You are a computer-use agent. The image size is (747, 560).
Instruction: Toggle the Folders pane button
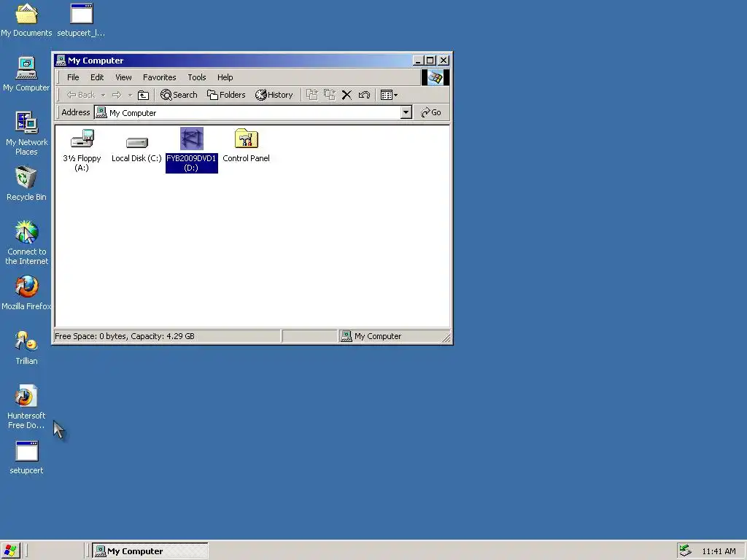[x=226, y=95]
